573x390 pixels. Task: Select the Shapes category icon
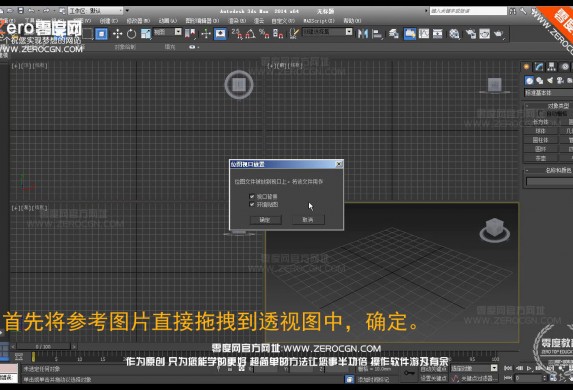539,80
